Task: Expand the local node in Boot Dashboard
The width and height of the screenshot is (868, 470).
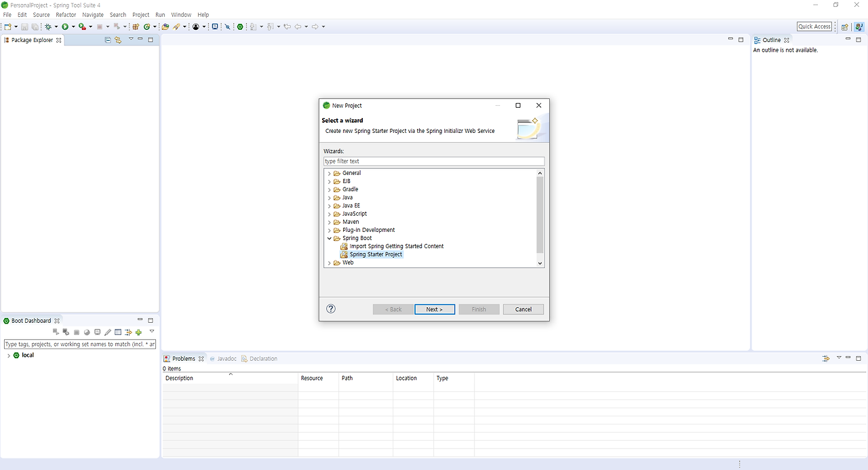Action: [8, 355]
